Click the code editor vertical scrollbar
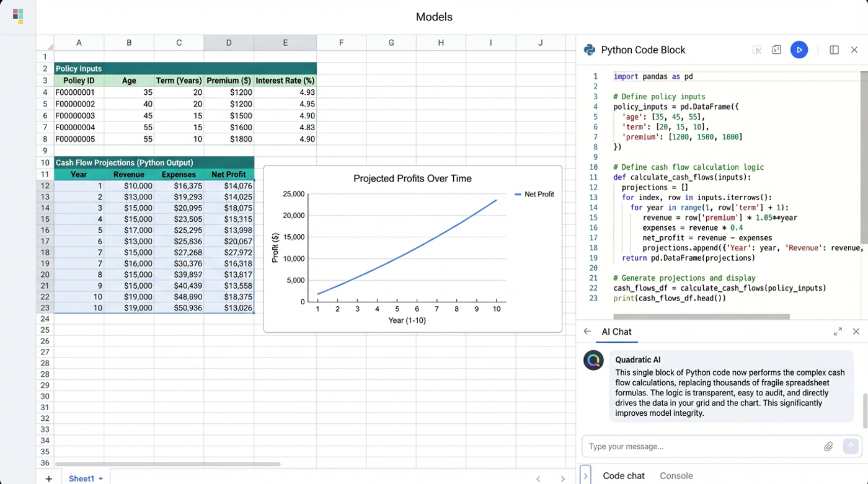This screenshot has width=868, height=484. pos(864,158)
